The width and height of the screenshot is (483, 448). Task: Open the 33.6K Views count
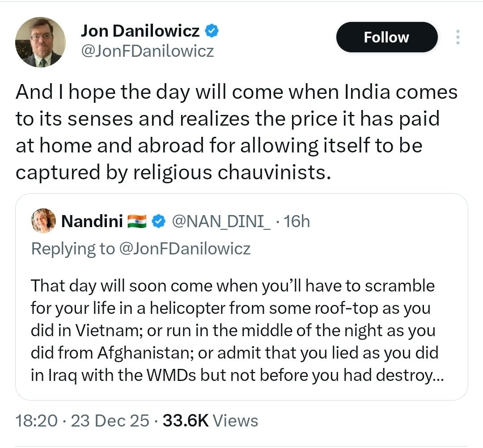210,421
